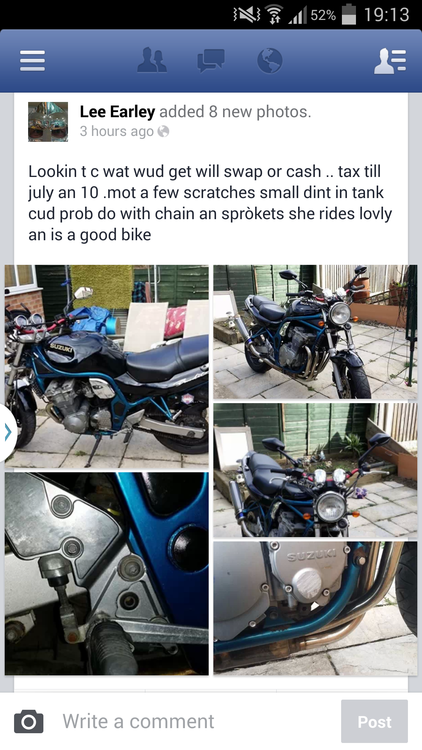Screen dimensions: 422x750
Task: Tap the camera icon to attach photo
Action: [29, 721]
